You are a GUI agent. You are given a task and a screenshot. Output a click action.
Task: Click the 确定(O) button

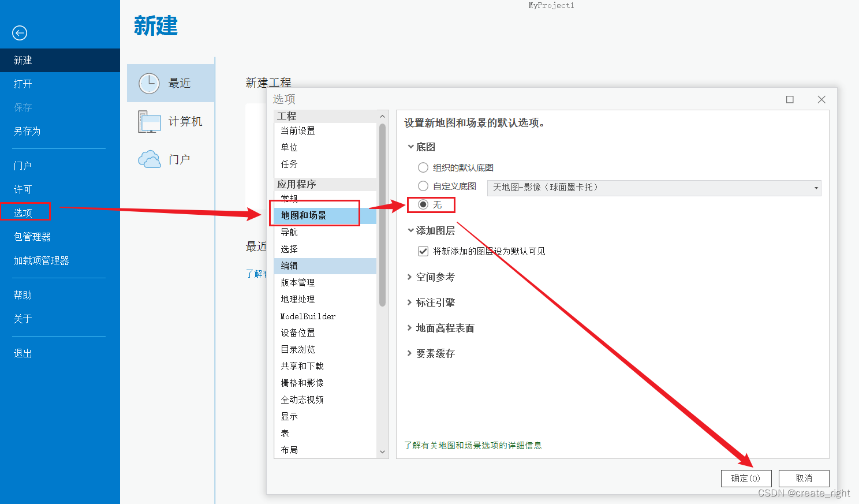(x=746, y=479)
